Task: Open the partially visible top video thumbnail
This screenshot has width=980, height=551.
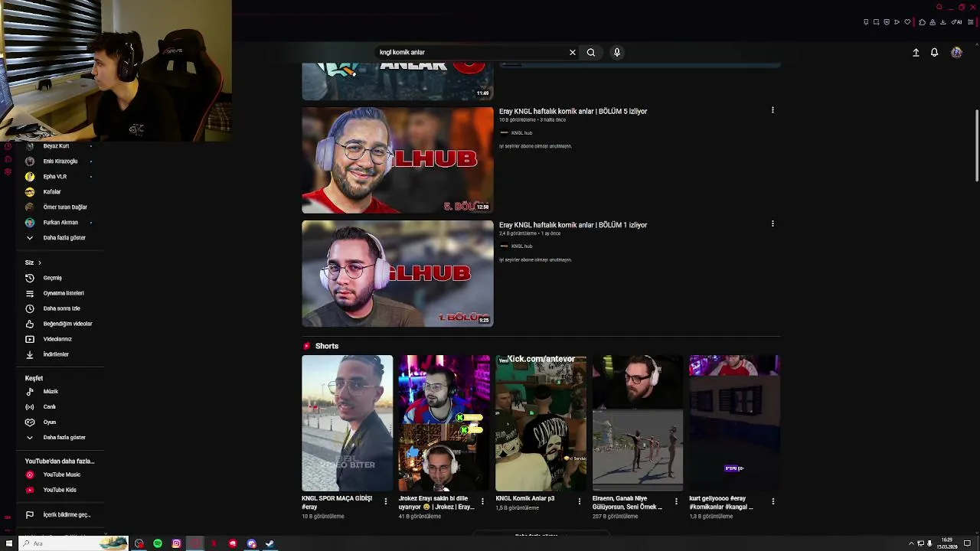Action: click(x=397, y=82)
